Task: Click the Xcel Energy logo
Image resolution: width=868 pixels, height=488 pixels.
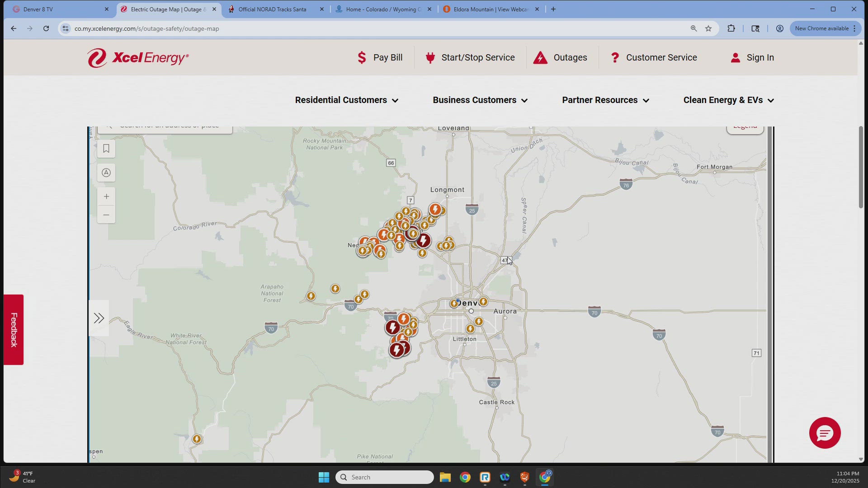Action: pos(138,57)
